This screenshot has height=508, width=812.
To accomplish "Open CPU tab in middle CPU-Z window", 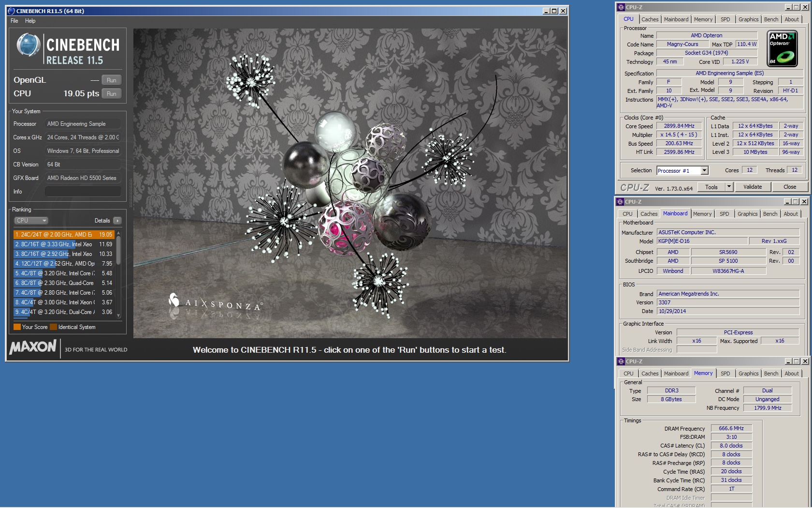I will (627, 214).
